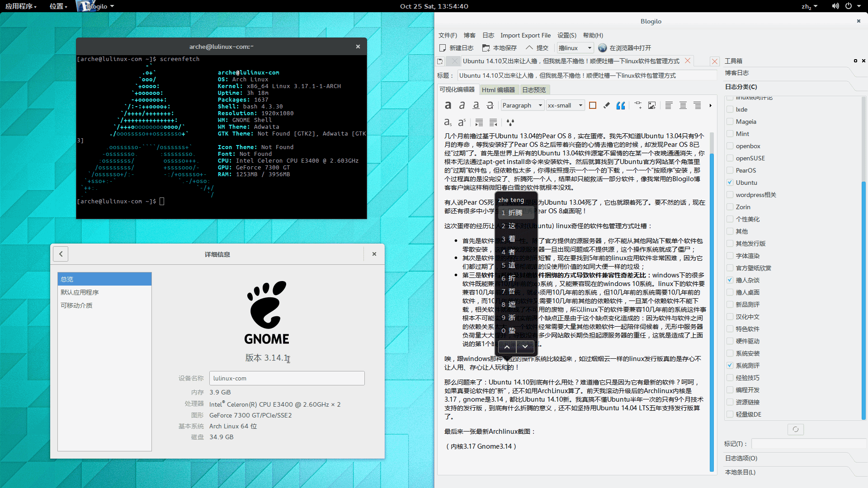Screen dimensions: 868x488
Task: Apply strikethrough formatting in Blogilo editor
Action: tap(490, 105)
